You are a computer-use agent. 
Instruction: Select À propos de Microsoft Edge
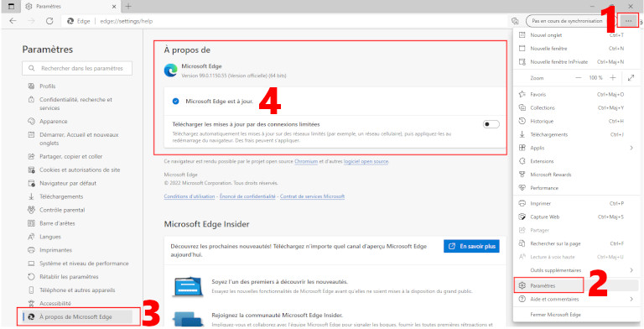78,316
